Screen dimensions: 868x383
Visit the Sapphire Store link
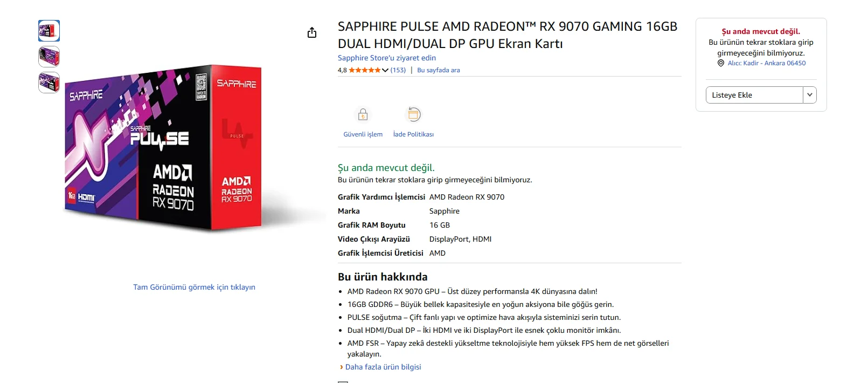coord(387,58)
